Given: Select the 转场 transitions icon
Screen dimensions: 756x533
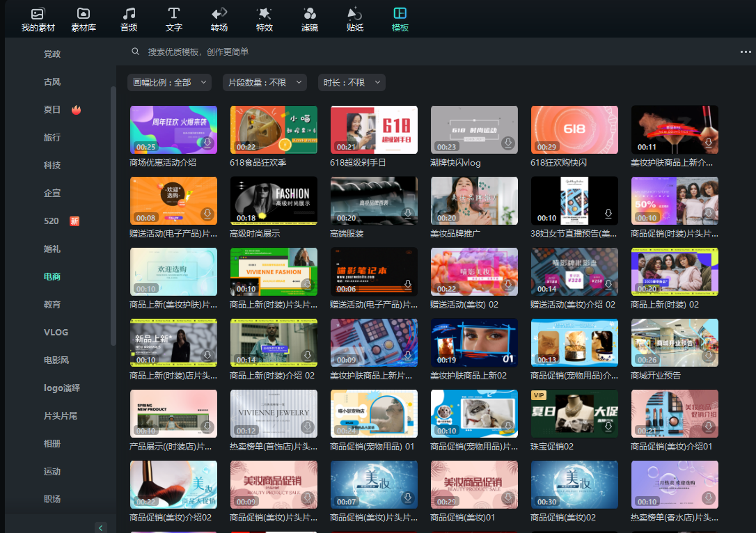Looking at the screenshot, I should click(219, 19).
